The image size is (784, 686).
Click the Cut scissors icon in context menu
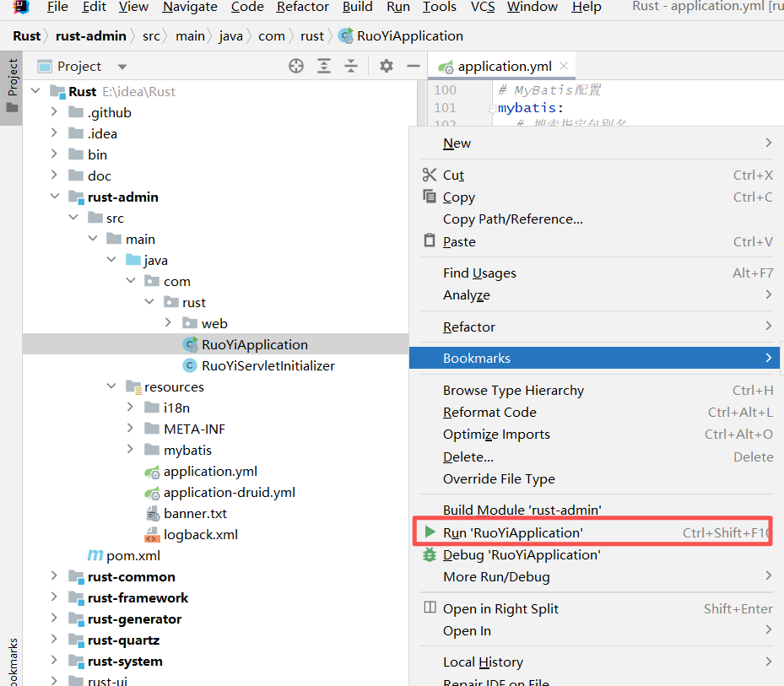[430, 175]
